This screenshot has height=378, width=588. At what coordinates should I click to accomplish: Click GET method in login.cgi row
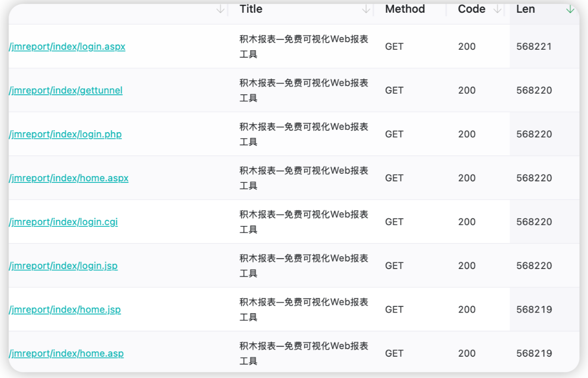pos(394,222)
